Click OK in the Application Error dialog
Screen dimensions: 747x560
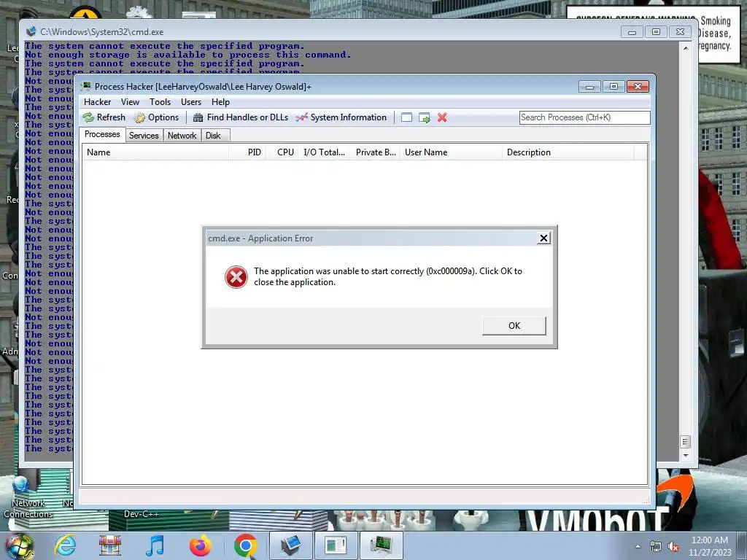click(514, 326)
